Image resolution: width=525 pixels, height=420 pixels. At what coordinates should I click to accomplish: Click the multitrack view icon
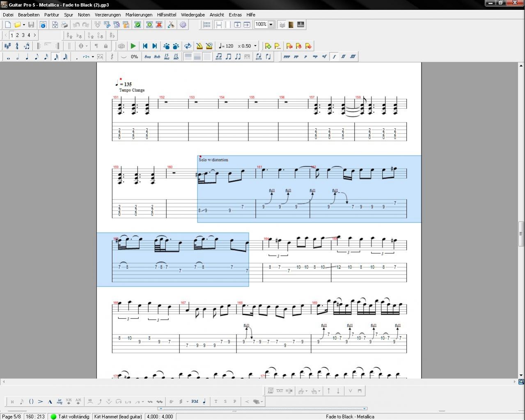206,25
